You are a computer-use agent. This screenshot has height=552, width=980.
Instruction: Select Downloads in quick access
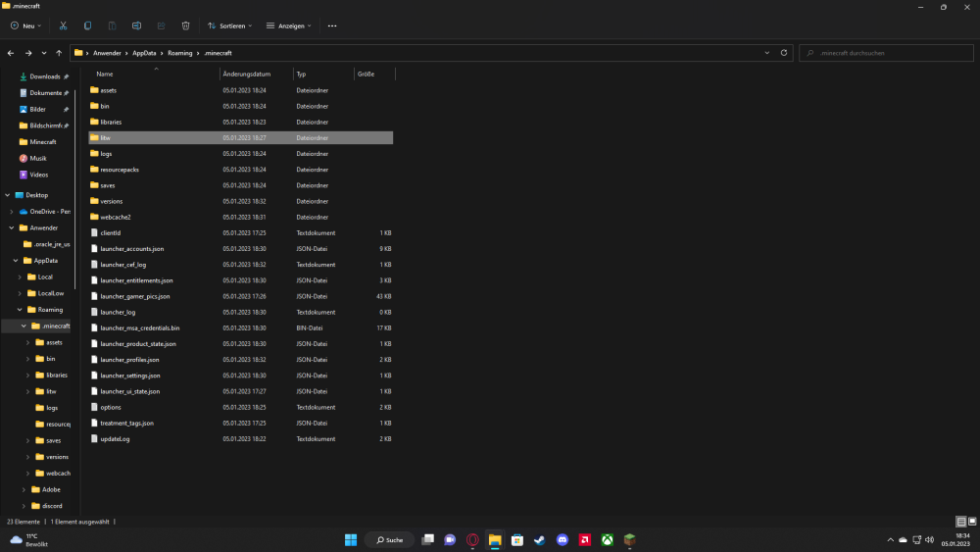click(44, 76)
